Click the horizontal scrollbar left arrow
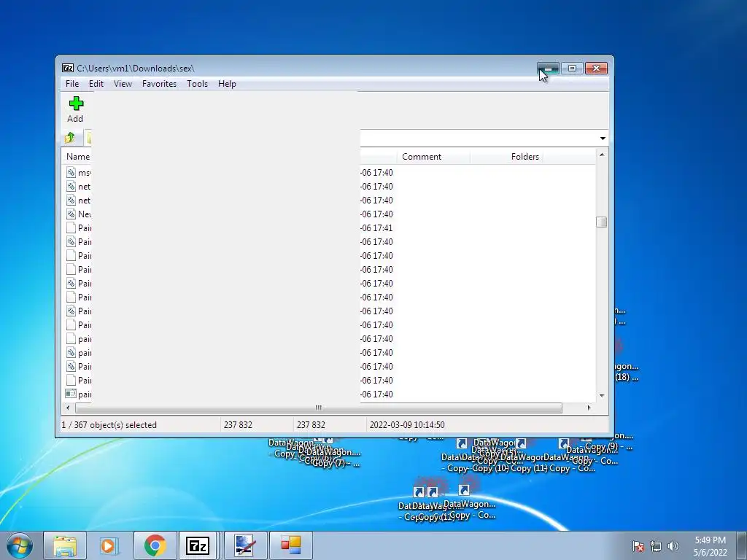 68,408
